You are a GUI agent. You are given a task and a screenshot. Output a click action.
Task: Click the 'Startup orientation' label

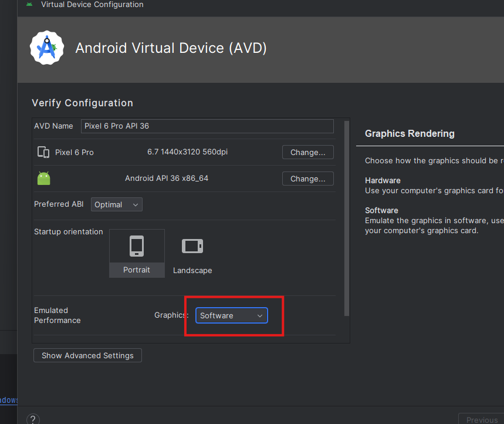tap(69, 231)
